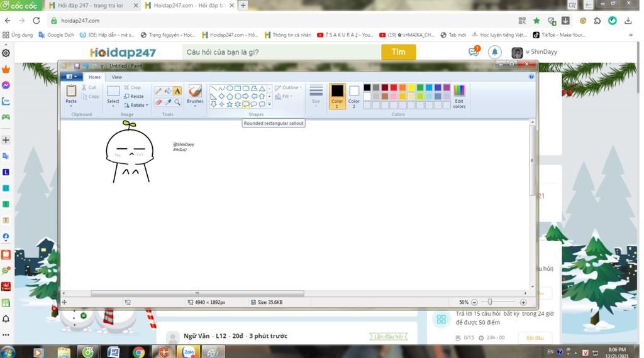Open the Rotate dropdown menu
Image resolution: width=644 pixels, height=358 pixels.
click(x=136, y=105)
